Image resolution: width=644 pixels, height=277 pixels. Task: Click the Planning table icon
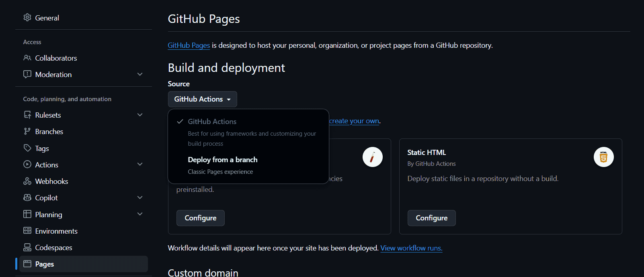click(x=27, y=214)
